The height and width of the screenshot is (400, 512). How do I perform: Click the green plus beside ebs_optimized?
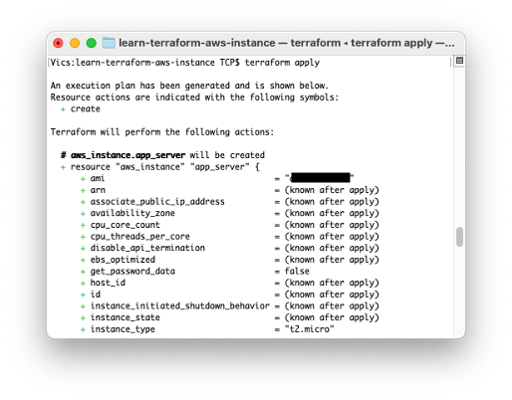pyautogui.click(x=83, y=260)
